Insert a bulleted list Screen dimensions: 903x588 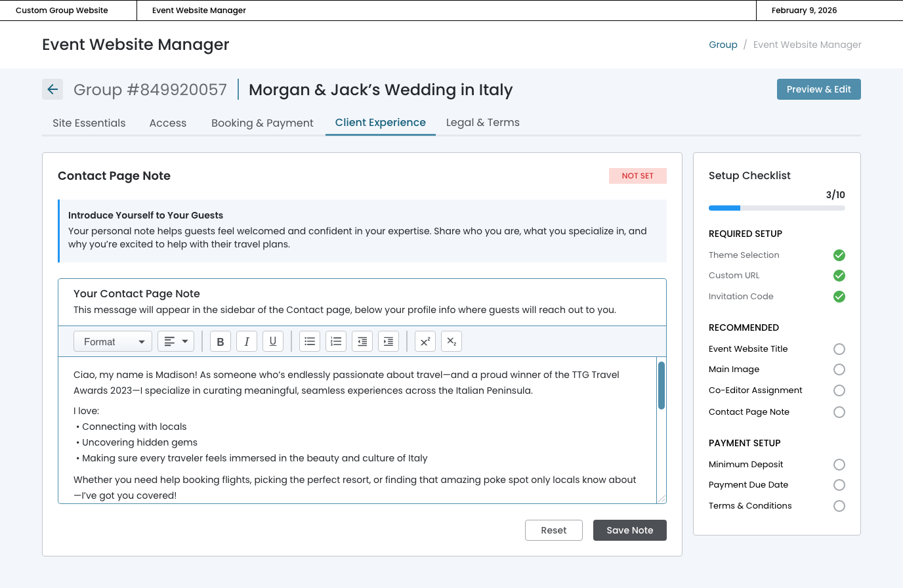[310, 341]
